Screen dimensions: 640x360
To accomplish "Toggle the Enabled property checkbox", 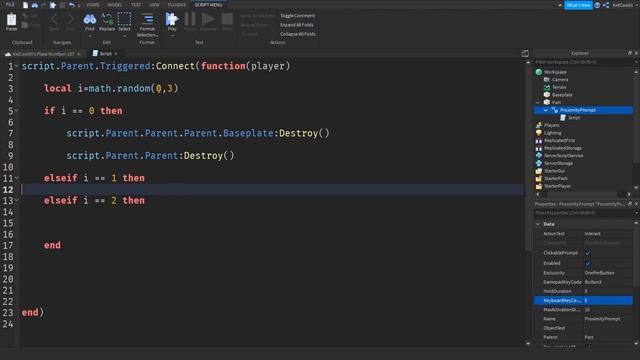I will pos(588,263).
